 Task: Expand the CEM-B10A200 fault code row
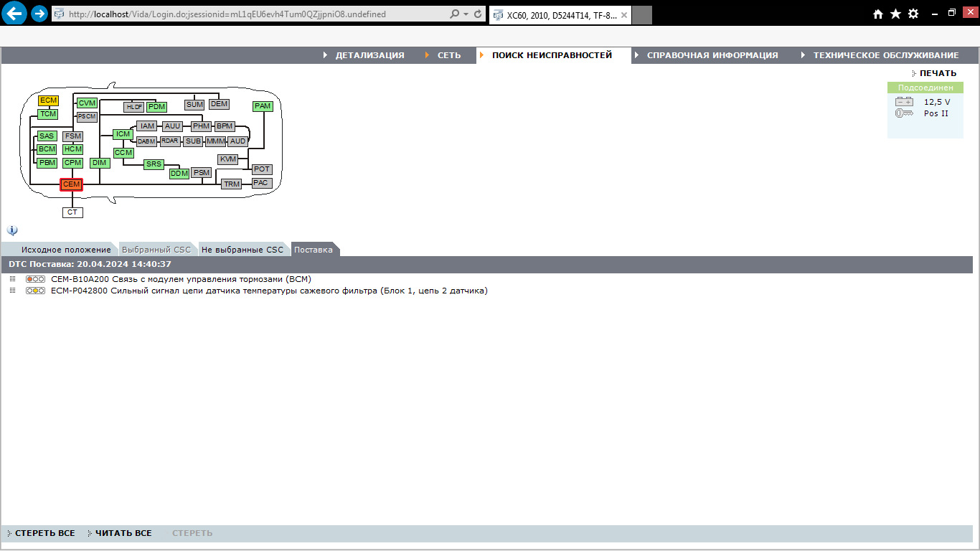tap(12, 279)
